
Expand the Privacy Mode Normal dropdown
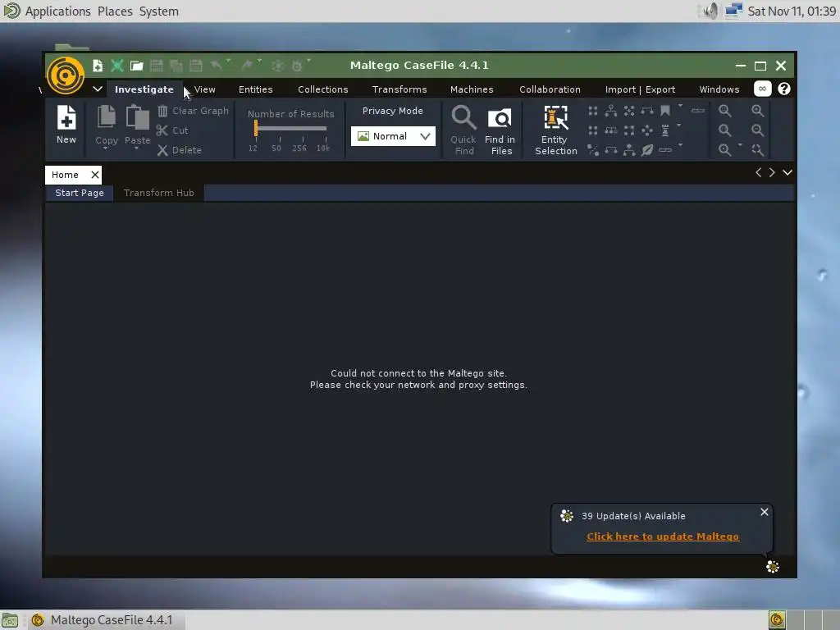click(x=393, y=136)
